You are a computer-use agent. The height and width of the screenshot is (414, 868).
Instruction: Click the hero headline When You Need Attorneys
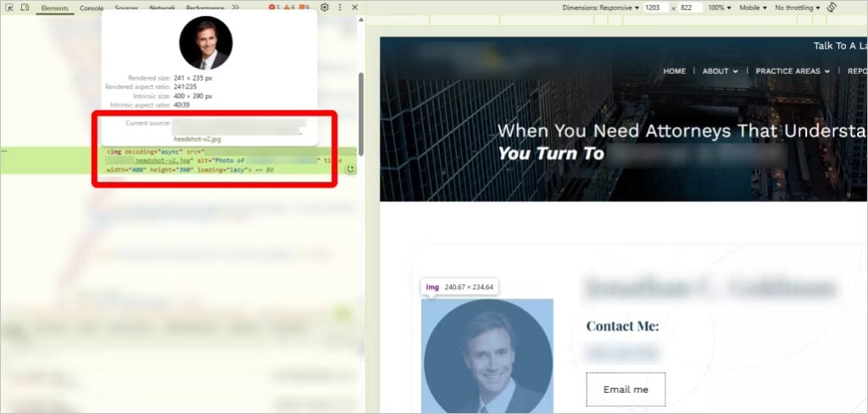tap(682, 131)
